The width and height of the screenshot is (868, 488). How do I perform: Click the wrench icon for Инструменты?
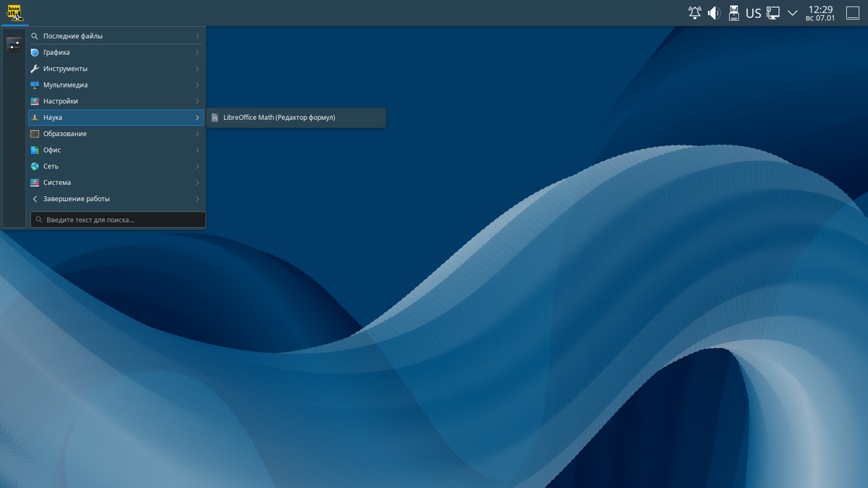tap(35, 69)
